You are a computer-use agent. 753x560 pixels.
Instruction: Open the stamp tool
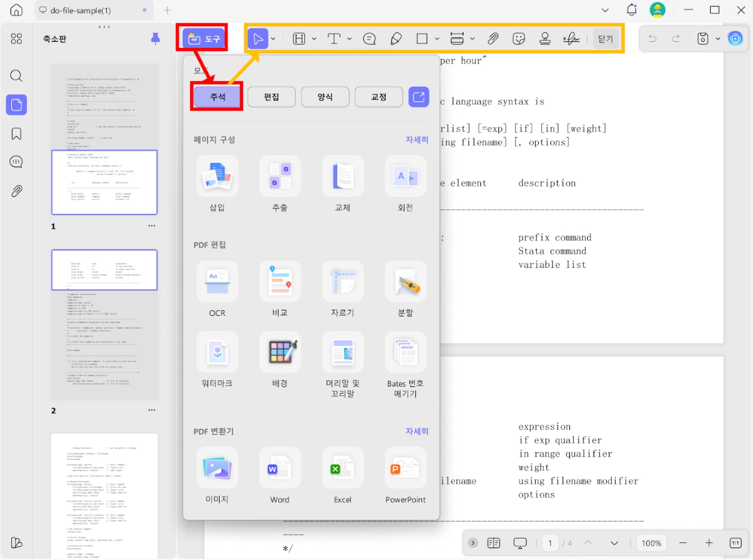coord(545,38)
